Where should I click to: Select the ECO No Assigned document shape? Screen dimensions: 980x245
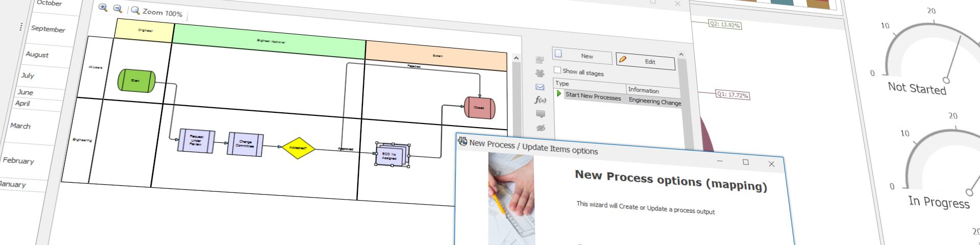tap(393, 155)
